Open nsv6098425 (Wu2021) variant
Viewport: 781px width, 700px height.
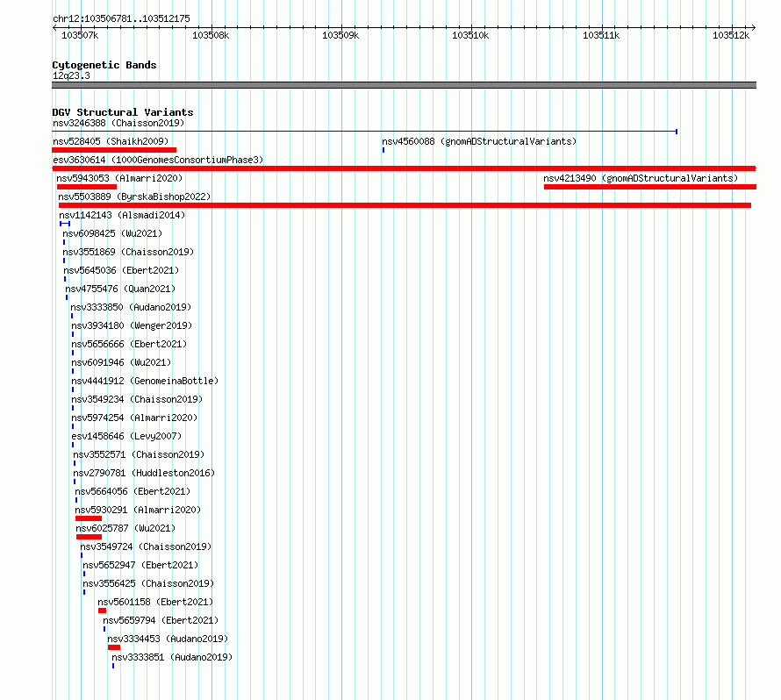pos(112,233)
